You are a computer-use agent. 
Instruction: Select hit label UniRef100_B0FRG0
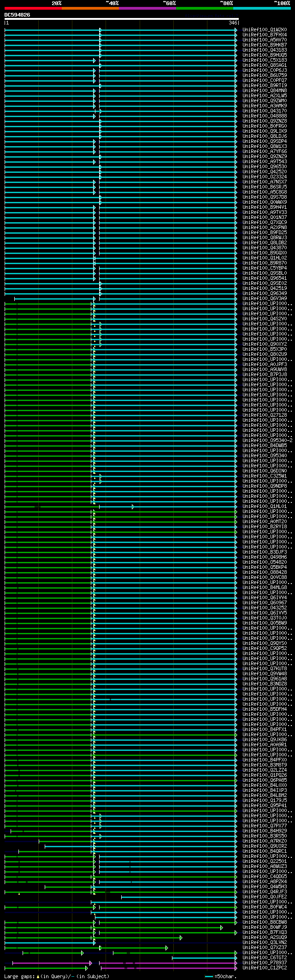point(265,126)
